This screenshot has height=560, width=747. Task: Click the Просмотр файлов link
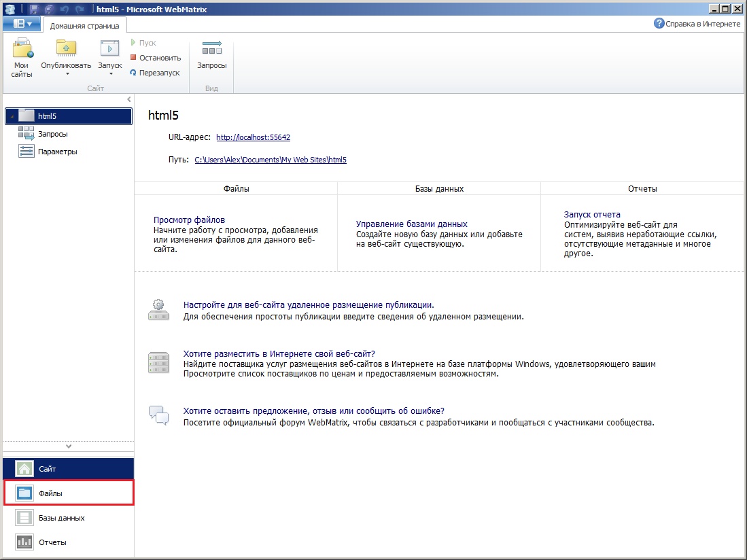pyautogui.click(x=189, y=220)
